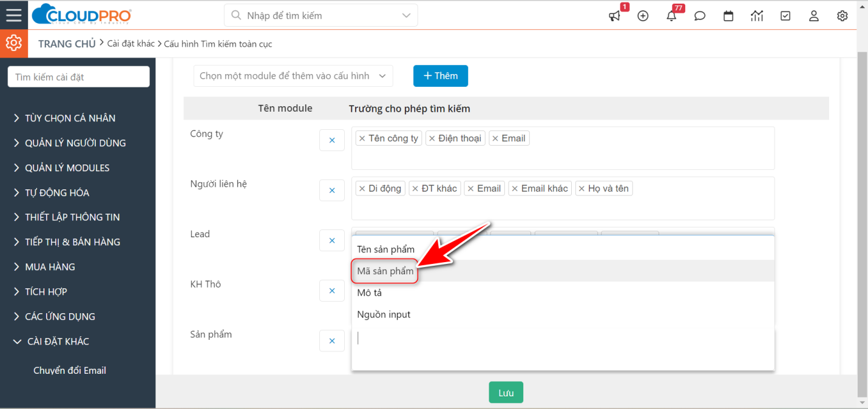The width and height of the screenshot is (868, 409).
Task: Remove the Lead module row
Action: click(332, 240)
